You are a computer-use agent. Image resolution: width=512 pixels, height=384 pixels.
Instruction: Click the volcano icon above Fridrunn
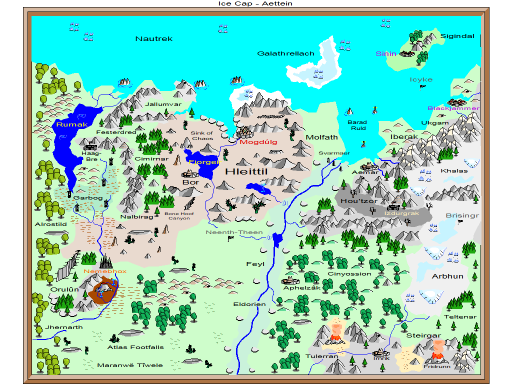click(x=438, y=352)
